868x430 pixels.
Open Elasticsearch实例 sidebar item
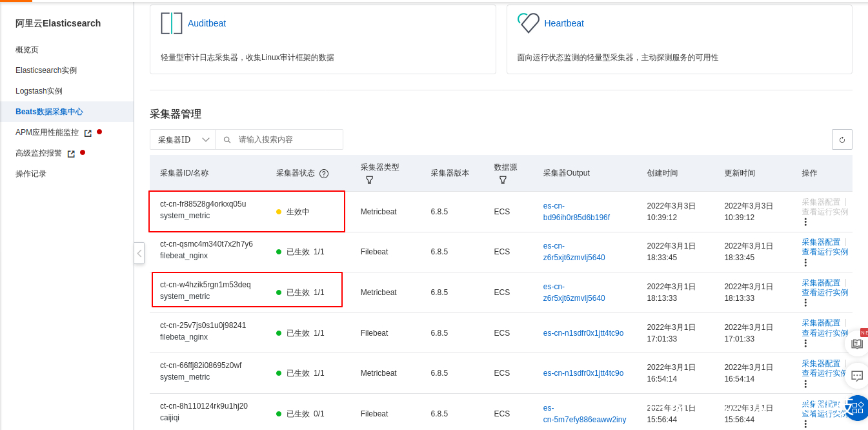(x=46, y=70)
